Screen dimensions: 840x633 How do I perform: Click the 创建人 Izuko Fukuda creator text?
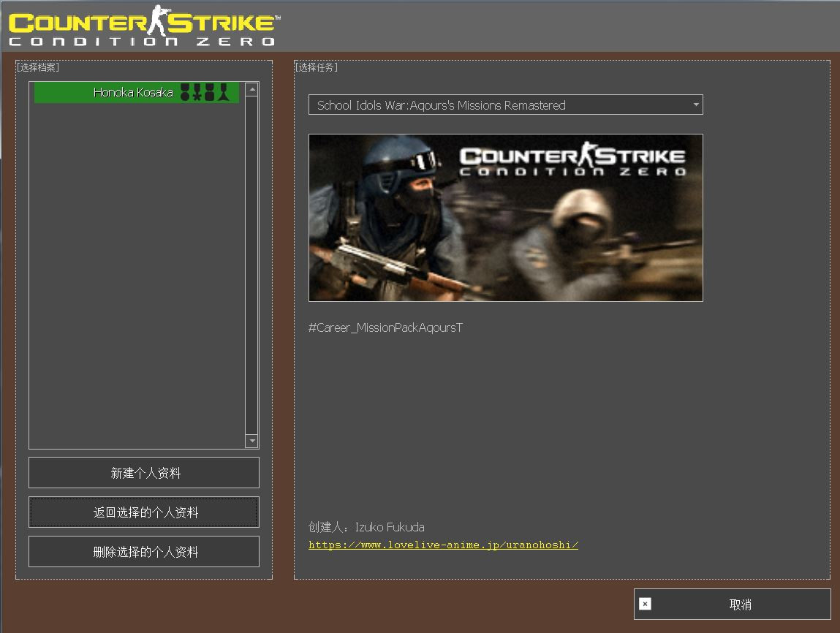point(366,527)
